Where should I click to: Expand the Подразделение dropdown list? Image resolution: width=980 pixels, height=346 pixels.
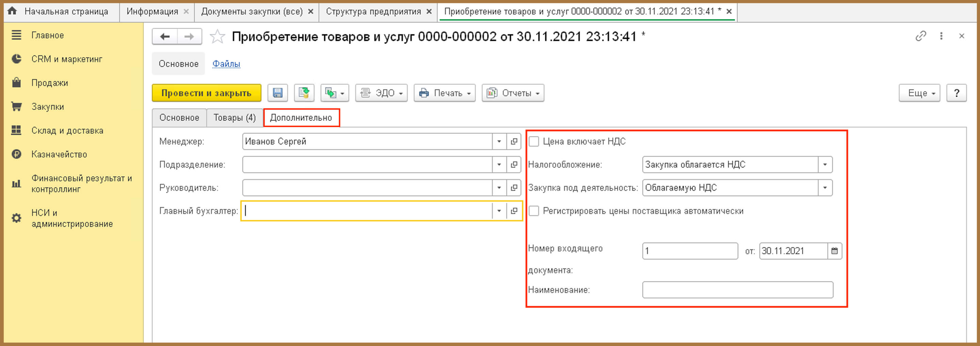(499, 165)
